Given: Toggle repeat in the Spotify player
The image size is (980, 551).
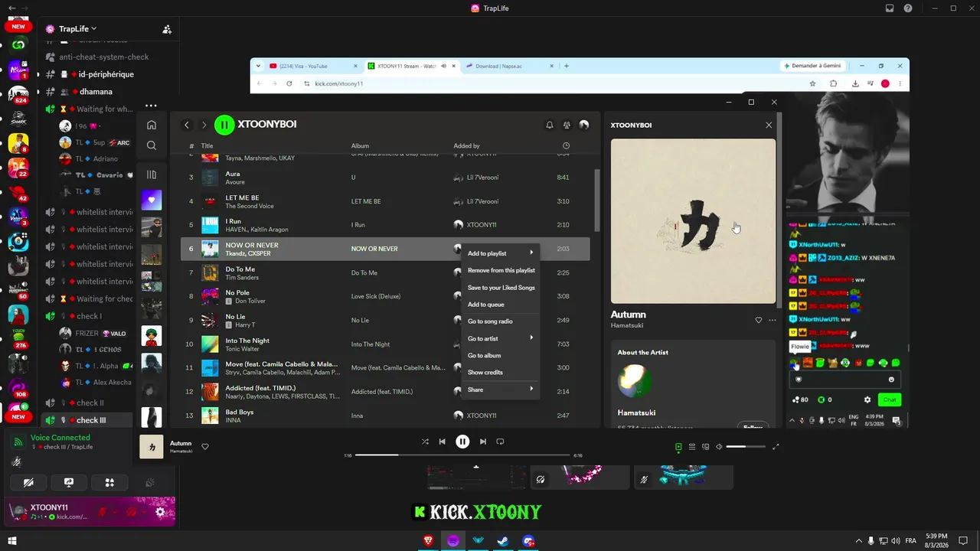Looking at the screenshot, I should click(x=500, y=442).
